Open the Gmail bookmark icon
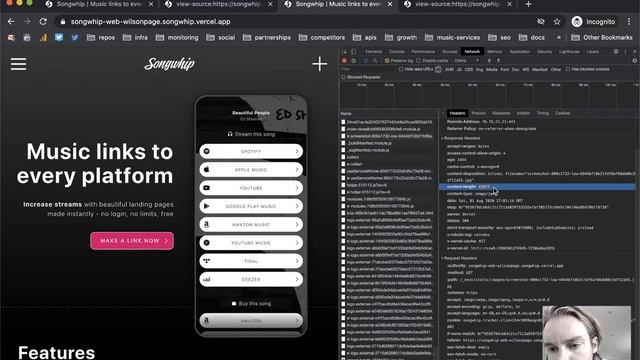640x360 pixels. click(11, 38)
